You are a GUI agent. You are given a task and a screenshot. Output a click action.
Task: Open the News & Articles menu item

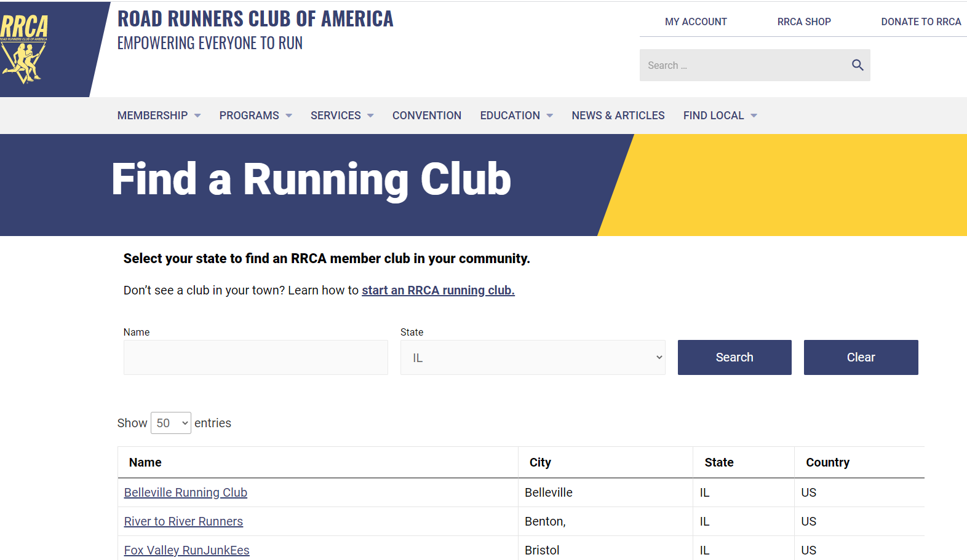(618, 116)
